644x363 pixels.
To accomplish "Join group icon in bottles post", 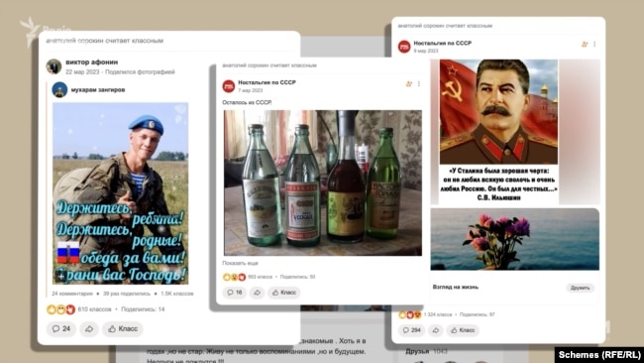I will [x=408, y=84].
